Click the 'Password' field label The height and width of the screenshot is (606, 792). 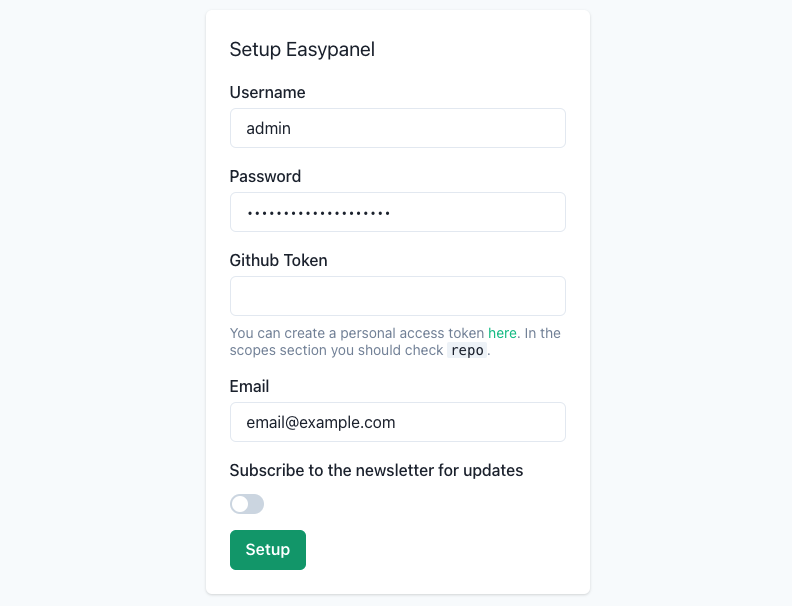point(265,176)
